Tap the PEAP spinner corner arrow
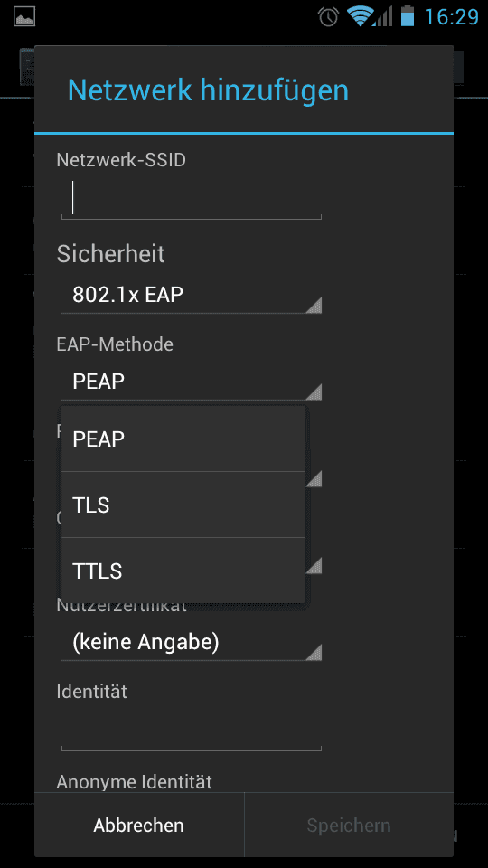Viewport: 488px width, 868px height. (314, 392)
